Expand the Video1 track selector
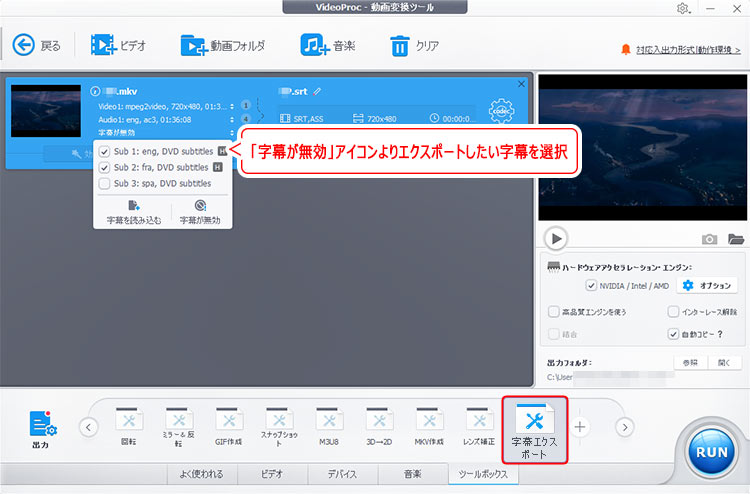The width and height of the screenshot is (750, 494). coord(232,106)
